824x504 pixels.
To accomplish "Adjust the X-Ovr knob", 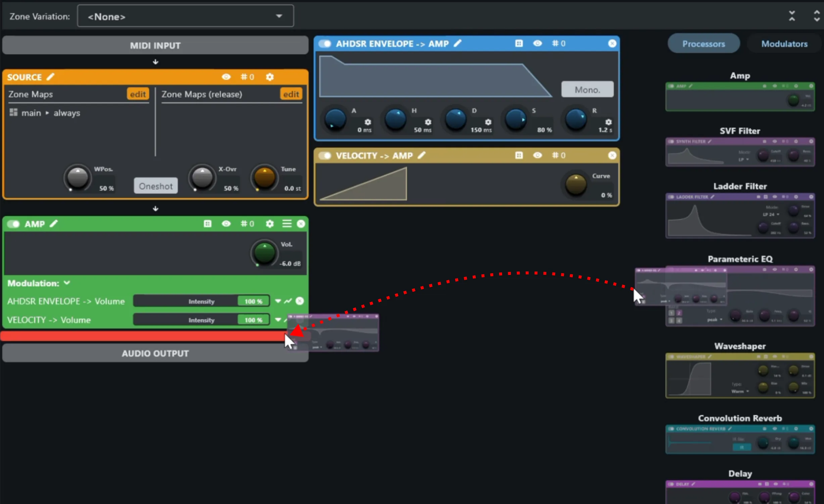I will 202,177.
